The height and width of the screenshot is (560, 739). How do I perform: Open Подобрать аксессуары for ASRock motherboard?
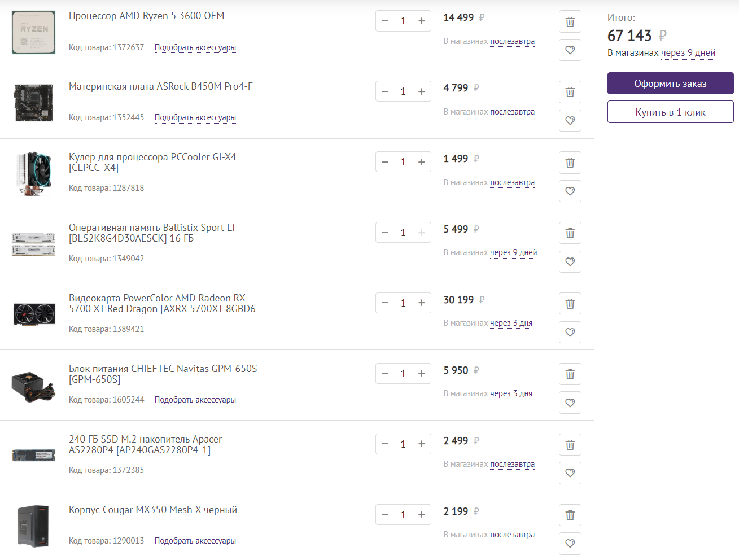tap(195, 117)
